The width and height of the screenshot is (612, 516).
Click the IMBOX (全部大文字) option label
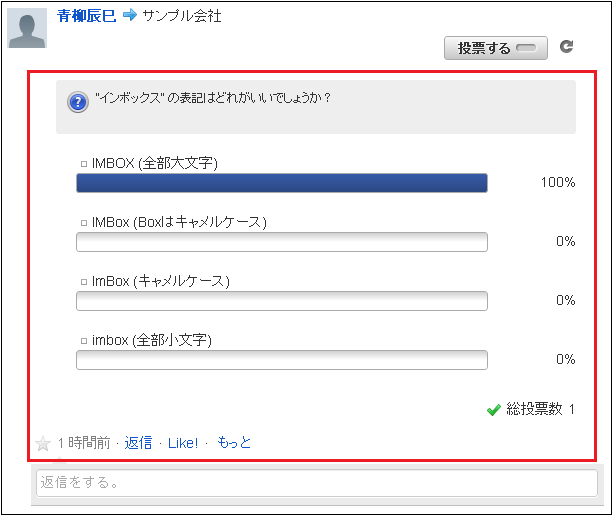coord(155,163)
